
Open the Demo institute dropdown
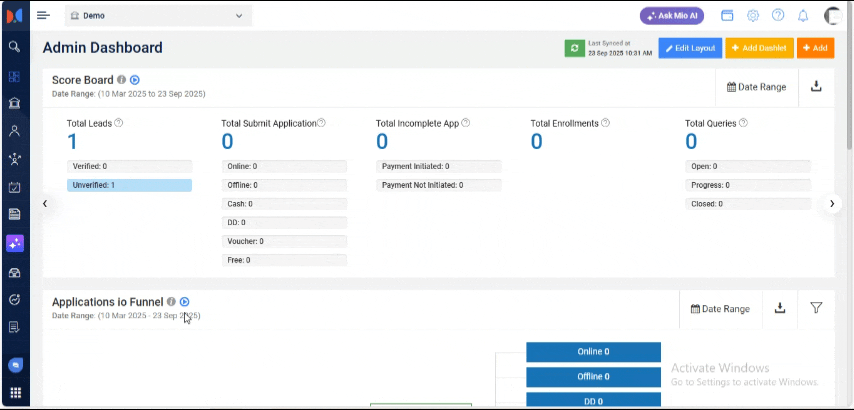point(158,16)
